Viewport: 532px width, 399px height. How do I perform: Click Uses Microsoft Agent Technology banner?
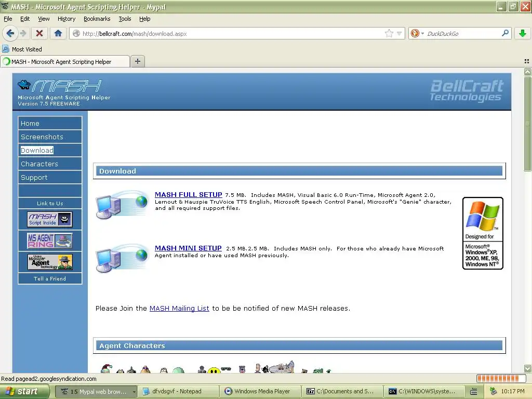49,262
